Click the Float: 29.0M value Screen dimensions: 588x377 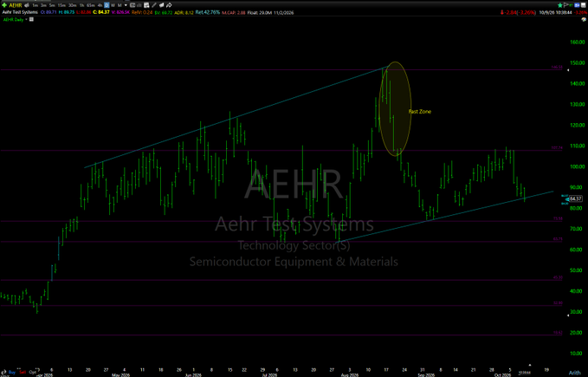click(x=260, y=12)
